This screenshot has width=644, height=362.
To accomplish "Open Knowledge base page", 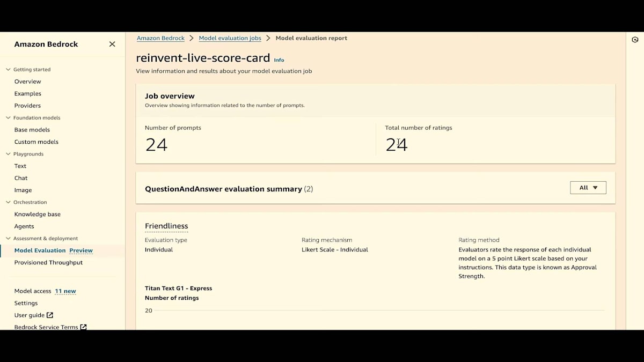I will point(38,215).
